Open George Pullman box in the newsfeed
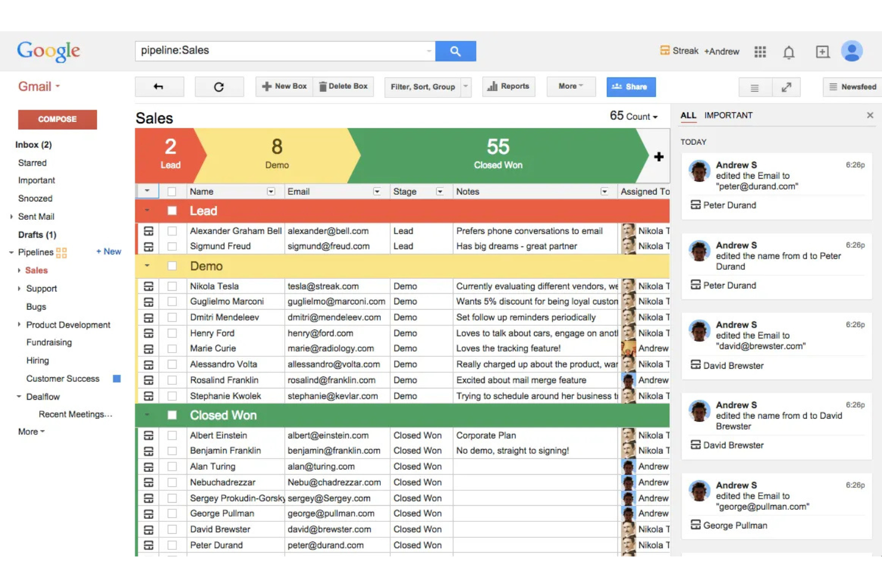The height and width of the screenshot is (588, 882). [x=729, y=525]
